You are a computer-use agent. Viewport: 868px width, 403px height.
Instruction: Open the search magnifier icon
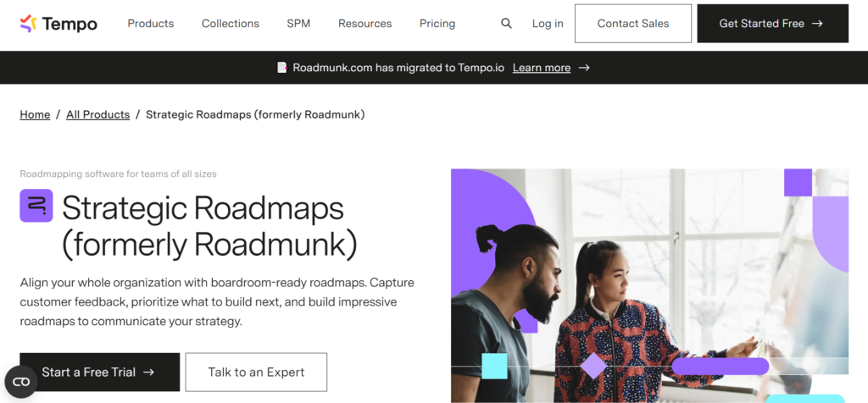(x=506, y=24)
